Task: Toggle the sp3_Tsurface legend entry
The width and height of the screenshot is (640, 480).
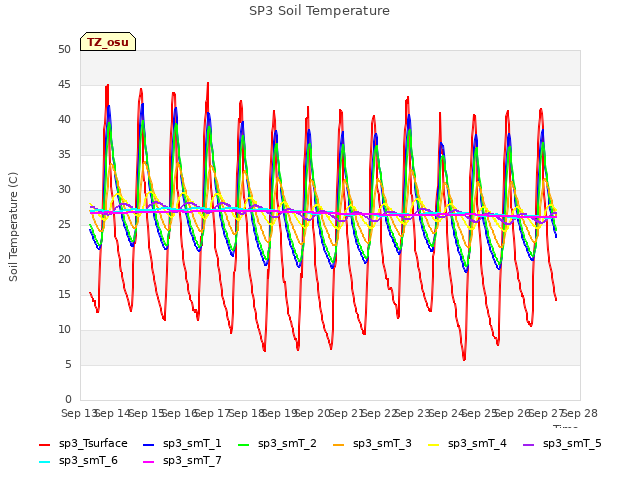Action: tap(83, 444)
